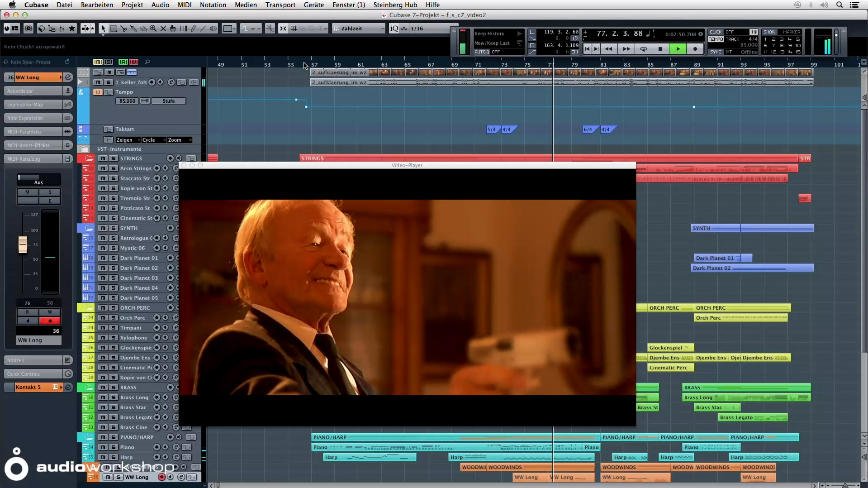Click the 85.000 tempo value field
The width and height of the screenshot is (868, 488).
[x=127, y=101]
